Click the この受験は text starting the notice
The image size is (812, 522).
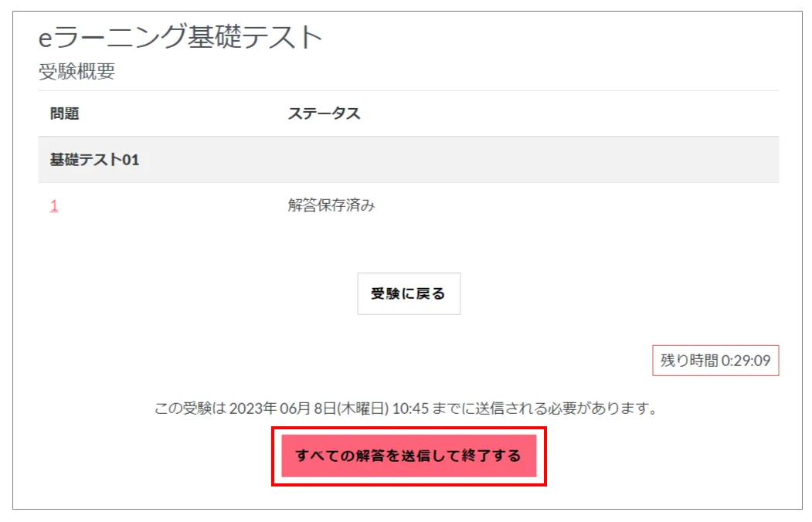[x=191, y=408]
